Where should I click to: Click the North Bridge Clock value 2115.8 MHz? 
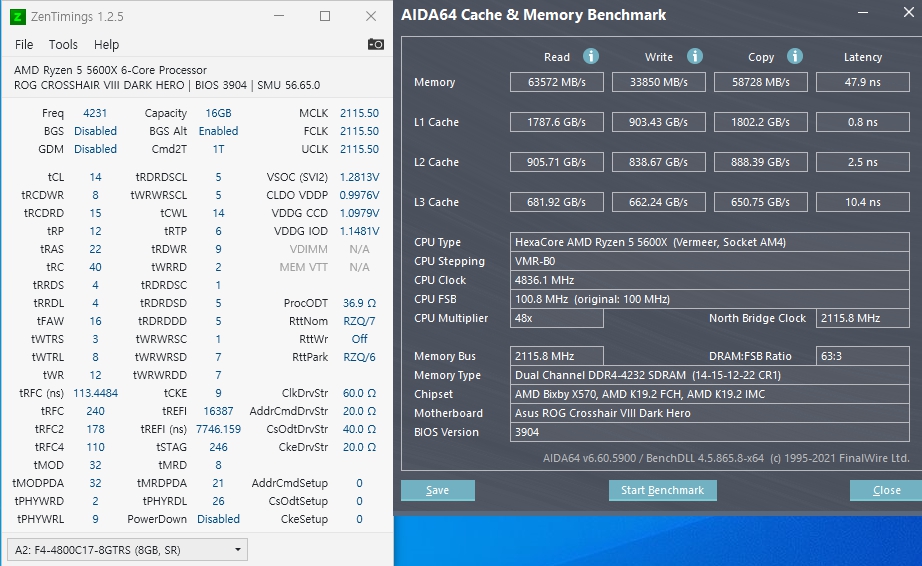click(x=863, y=318)
